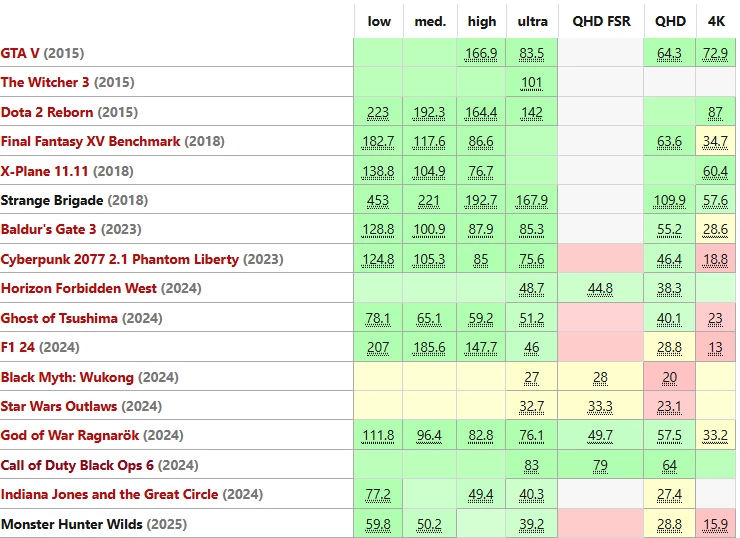
Task: Click Black Myth: Wukong QHD value 20
Action: point(669,378)
